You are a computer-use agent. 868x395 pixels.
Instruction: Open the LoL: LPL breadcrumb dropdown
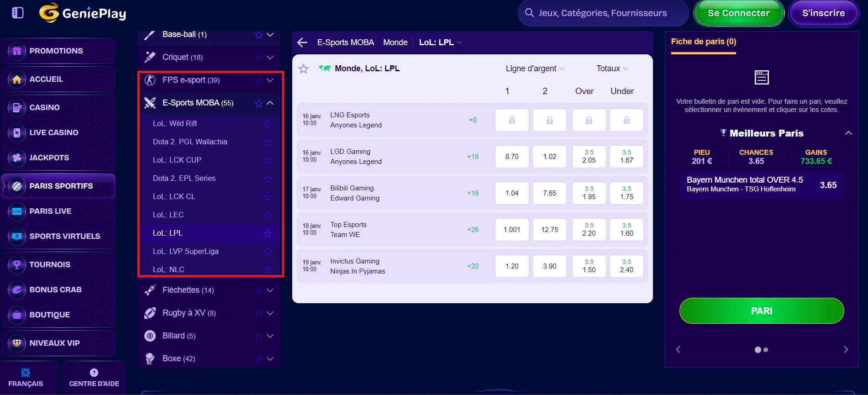(441, 42)
